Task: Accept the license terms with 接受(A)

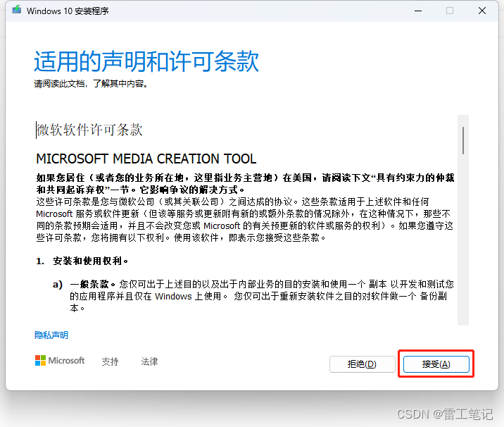Action: (436, 364)
